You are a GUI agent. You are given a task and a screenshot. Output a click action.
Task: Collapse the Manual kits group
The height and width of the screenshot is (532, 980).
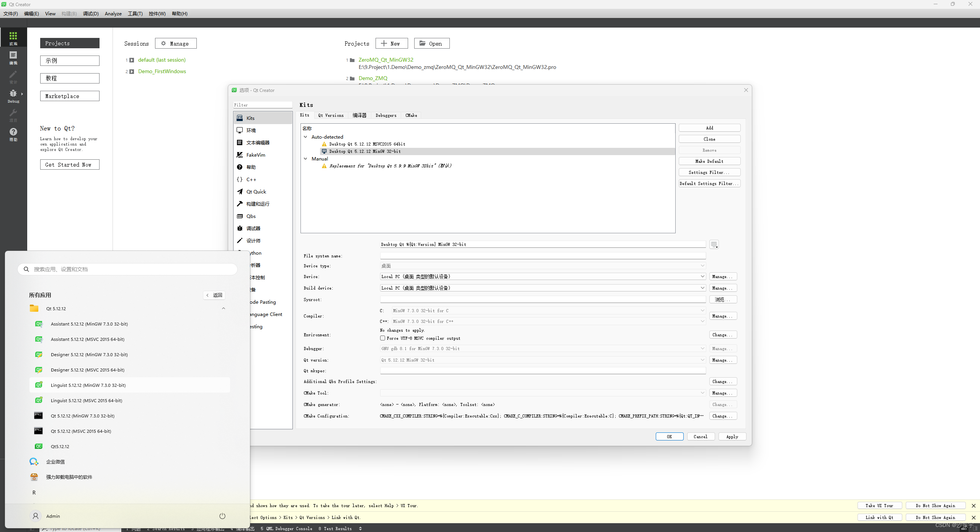point(305,159)
